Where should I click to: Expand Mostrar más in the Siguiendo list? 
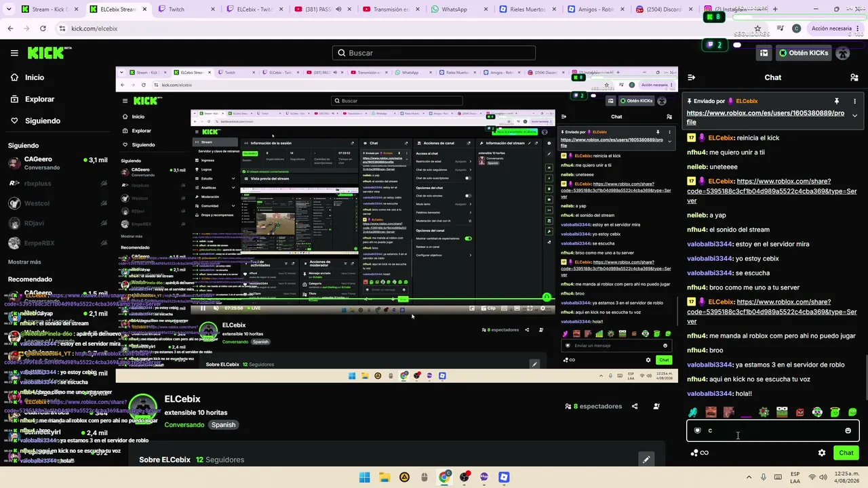click(x=24, y=262)
